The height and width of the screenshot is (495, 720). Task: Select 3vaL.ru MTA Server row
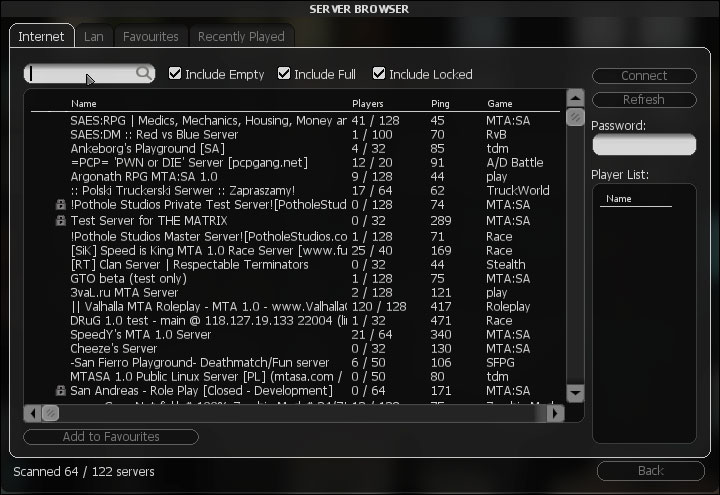pos(295,293)
